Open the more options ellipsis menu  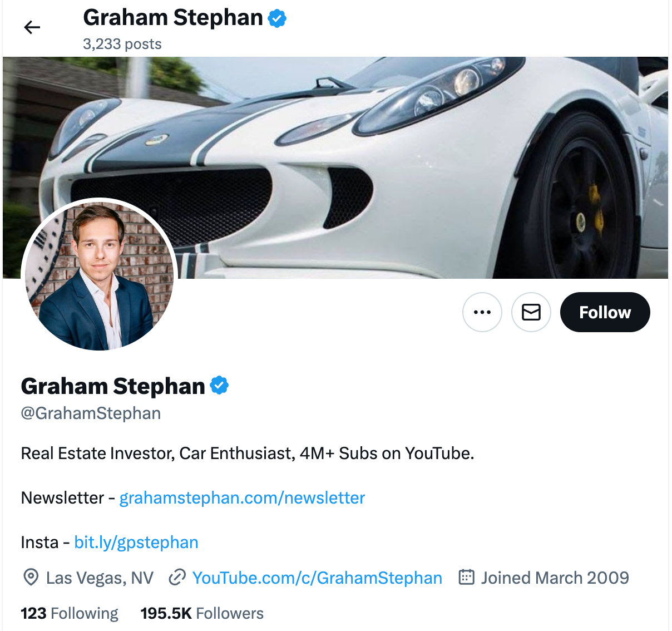tap(482, 312)
